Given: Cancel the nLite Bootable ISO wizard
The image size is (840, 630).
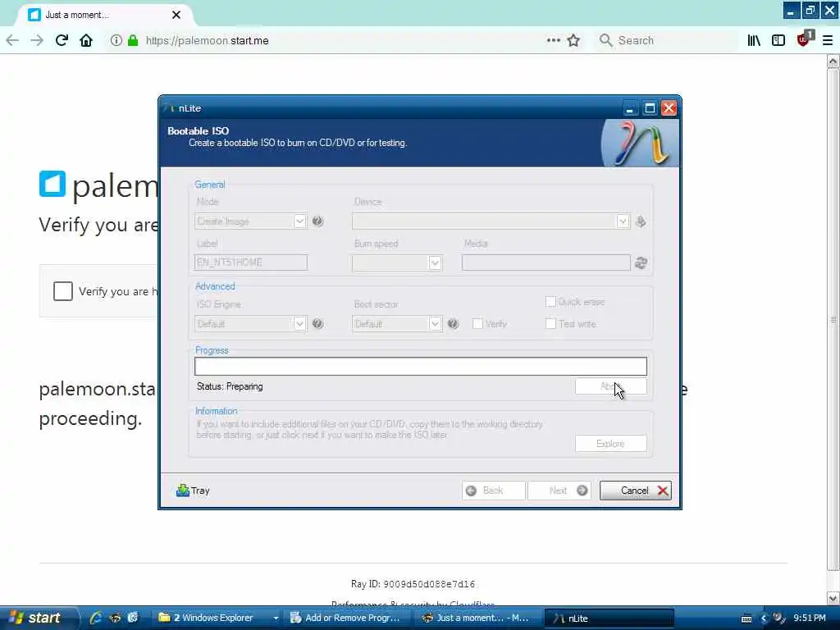Looking at the screenshot, I should (x=636, y=491).
